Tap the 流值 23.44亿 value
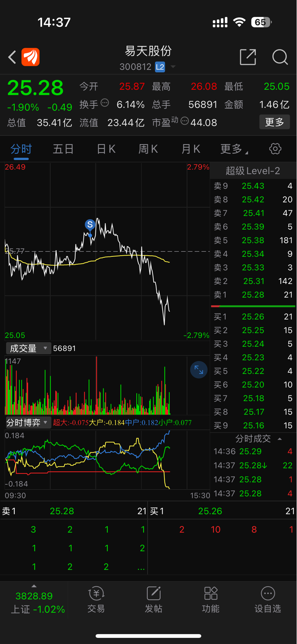This screenshot has height=644, width=297. point(126,123)
